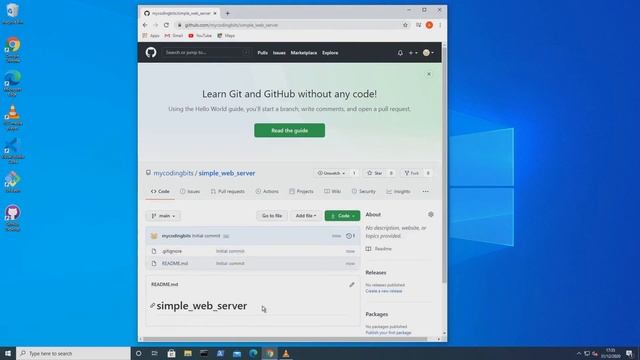
Task: Switch to the Projects tab
Action: 301,191
